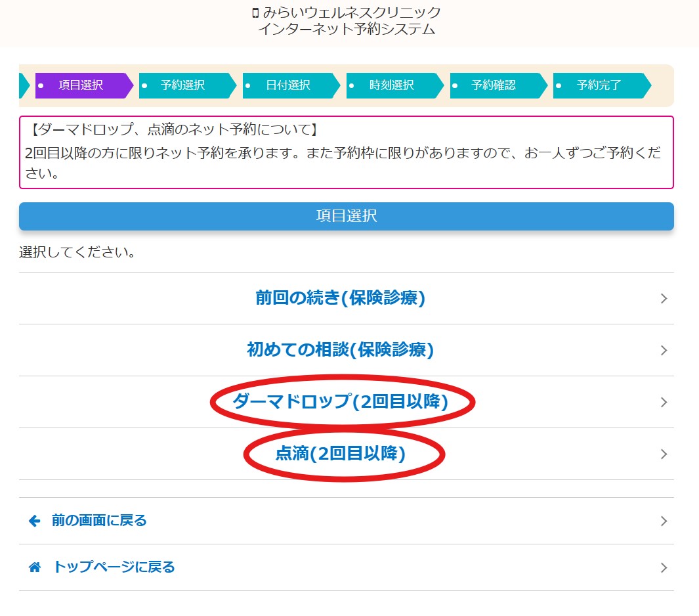The width and height of the screenshot is (699, 616).
Task: Go back via 前の画面に戻る link
Action: pyautogui.click(x=347, y=521)
